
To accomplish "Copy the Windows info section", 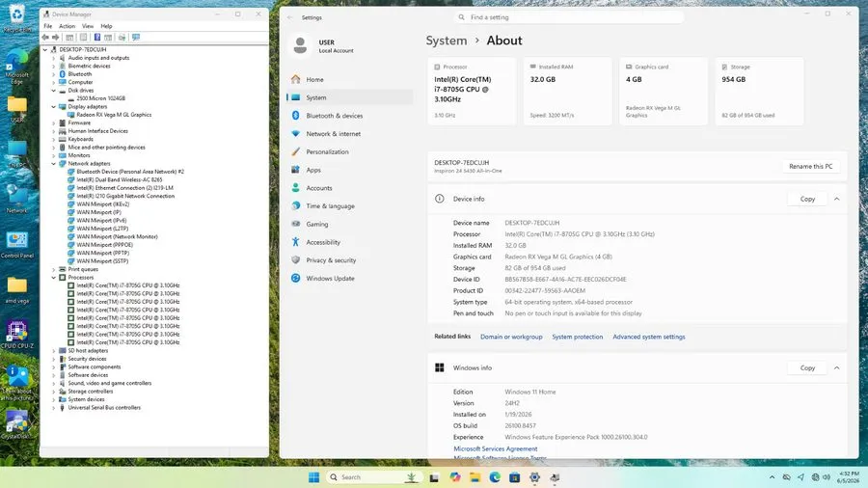I will coord(807,368).
